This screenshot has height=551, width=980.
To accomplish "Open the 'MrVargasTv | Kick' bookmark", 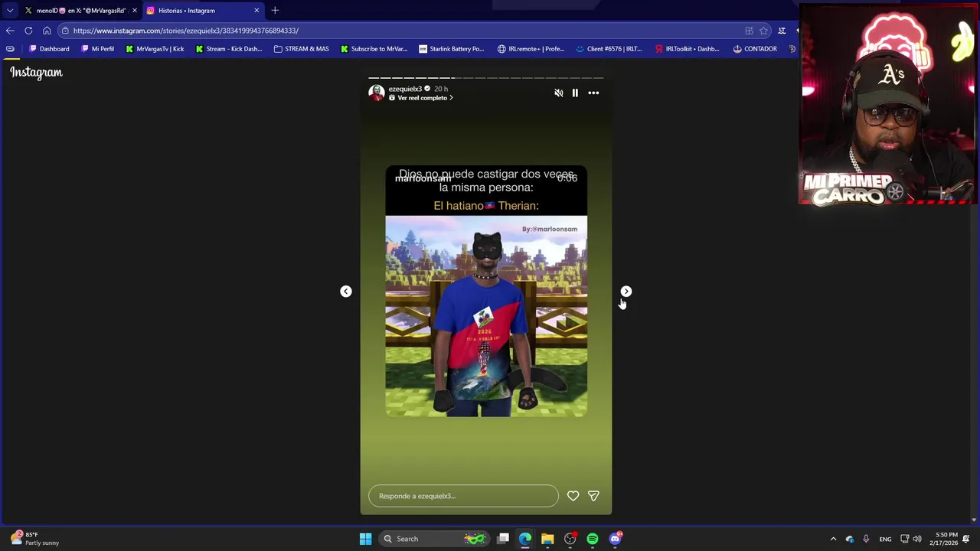I will click(x=155, y=49).
